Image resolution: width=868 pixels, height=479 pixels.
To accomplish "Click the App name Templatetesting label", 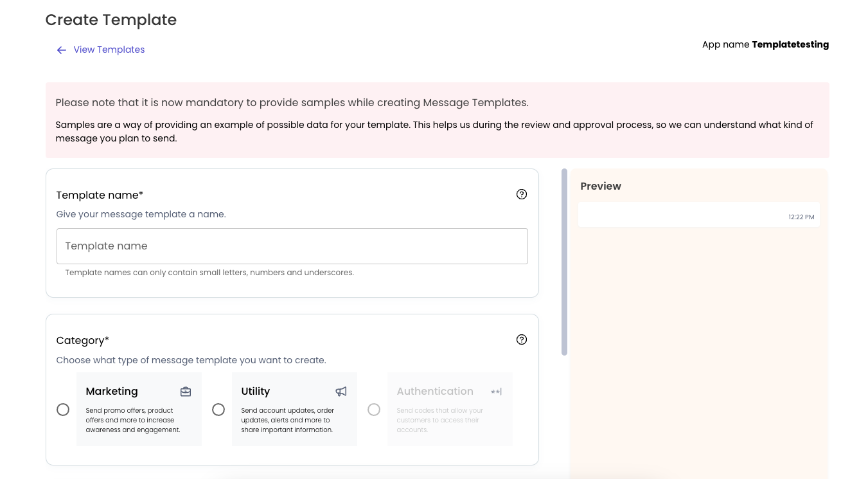I will (765, 45).
